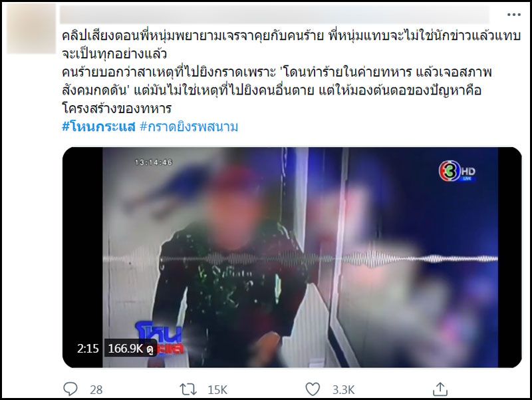The width and height of the screenshot is (532, 400).
Task: Like the tweet with the heart icon
Action: point(313,389)
